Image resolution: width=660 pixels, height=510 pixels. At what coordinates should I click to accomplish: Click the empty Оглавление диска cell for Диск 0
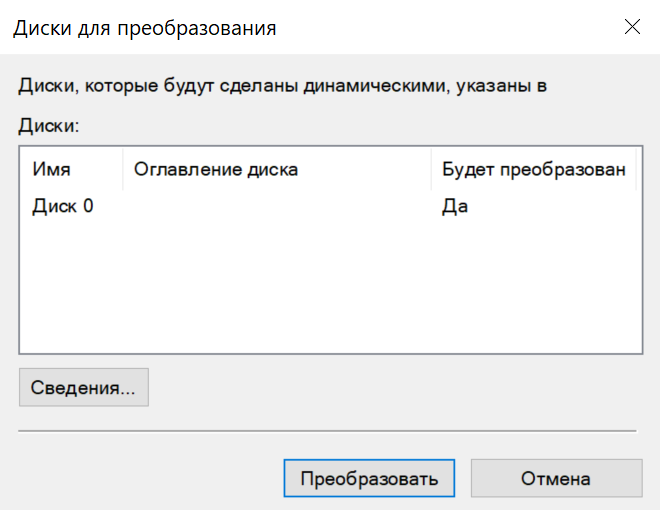275,207
